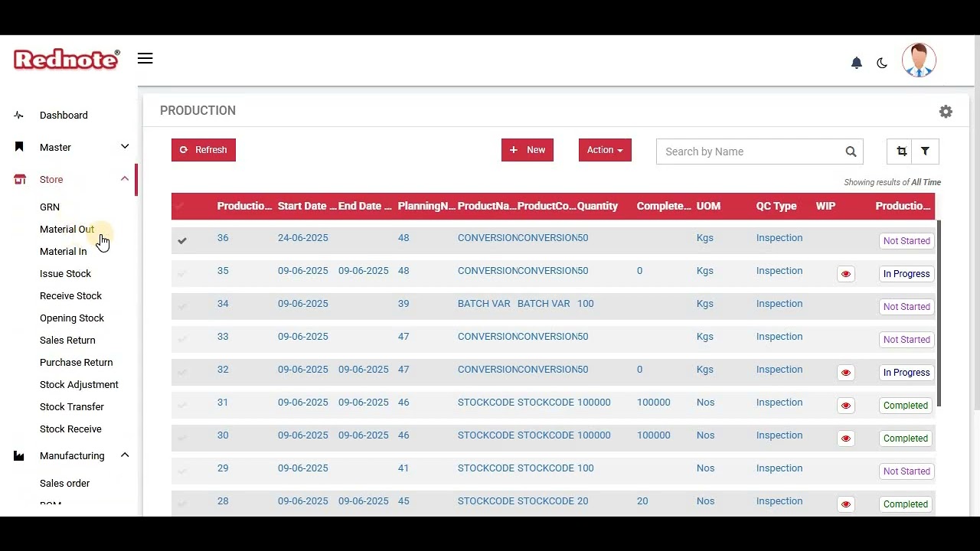Viewport: 980px width, 551px height.
Task: Open production number 36 link
Action: [x=223, y=238]
